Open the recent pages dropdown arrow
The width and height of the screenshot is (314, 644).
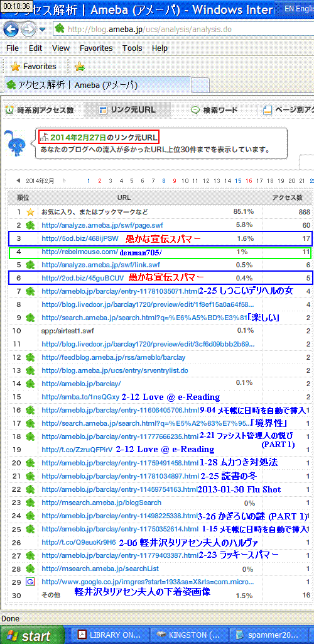[42, 30]
